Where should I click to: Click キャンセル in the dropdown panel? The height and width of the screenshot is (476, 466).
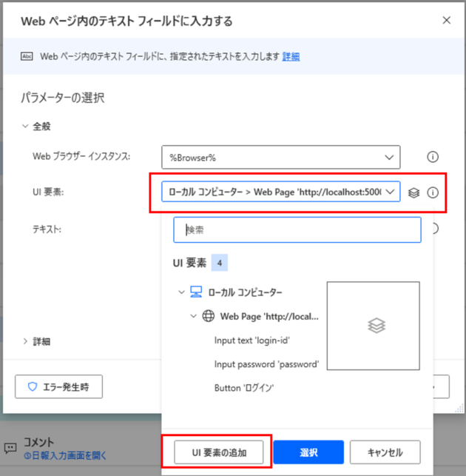385,452
